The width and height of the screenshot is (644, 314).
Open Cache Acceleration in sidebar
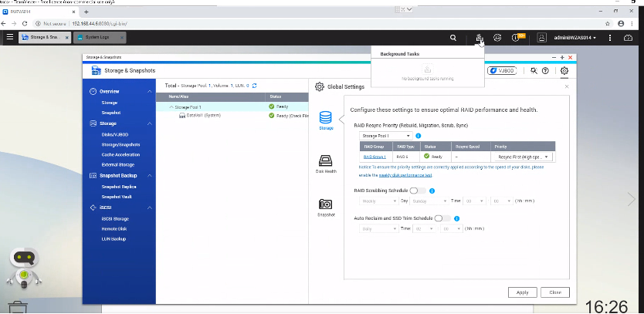pos(120,155)
